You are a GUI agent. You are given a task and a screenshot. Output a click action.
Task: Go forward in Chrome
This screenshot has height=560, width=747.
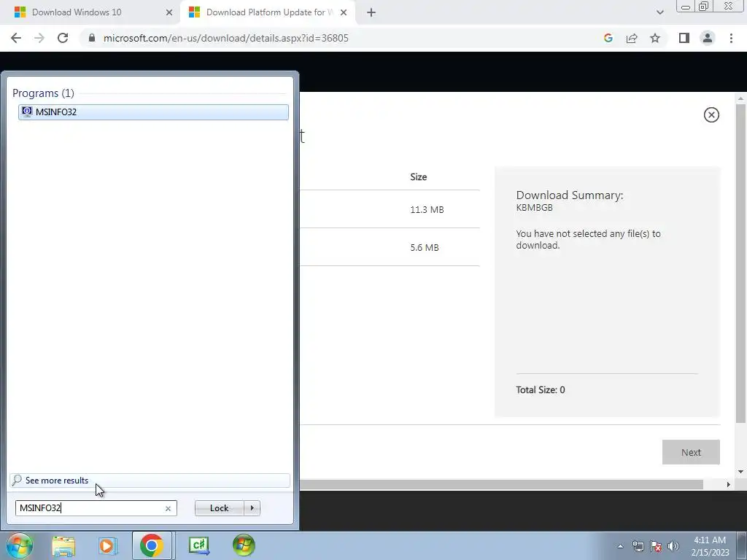click(39, 38)
